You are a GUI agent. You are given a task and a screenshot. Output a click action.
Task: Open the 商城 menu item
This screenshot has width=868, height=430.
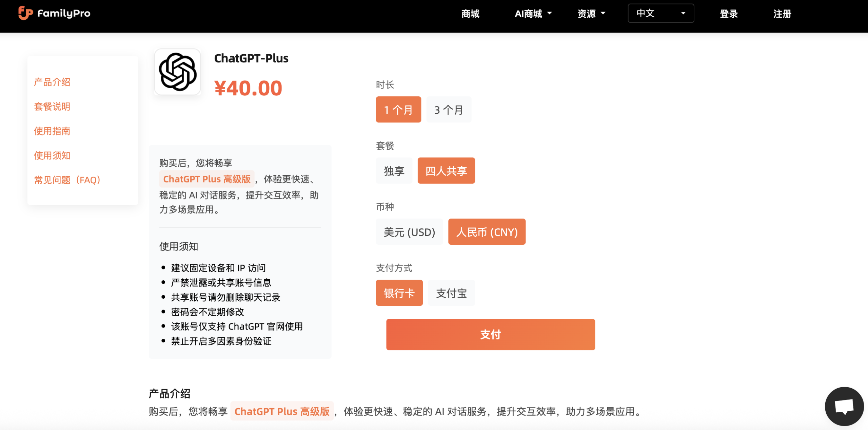click(470, 14)
